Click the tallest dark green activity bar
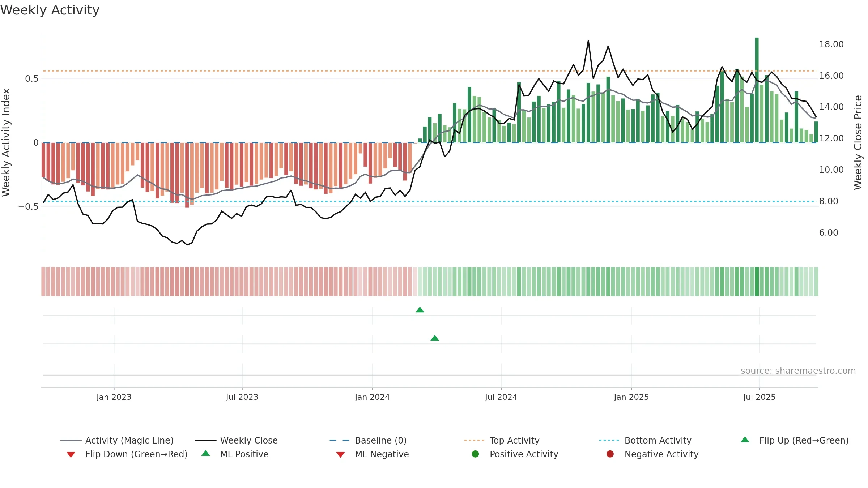Viewport: 868px width, 488px height. (757, 90)
